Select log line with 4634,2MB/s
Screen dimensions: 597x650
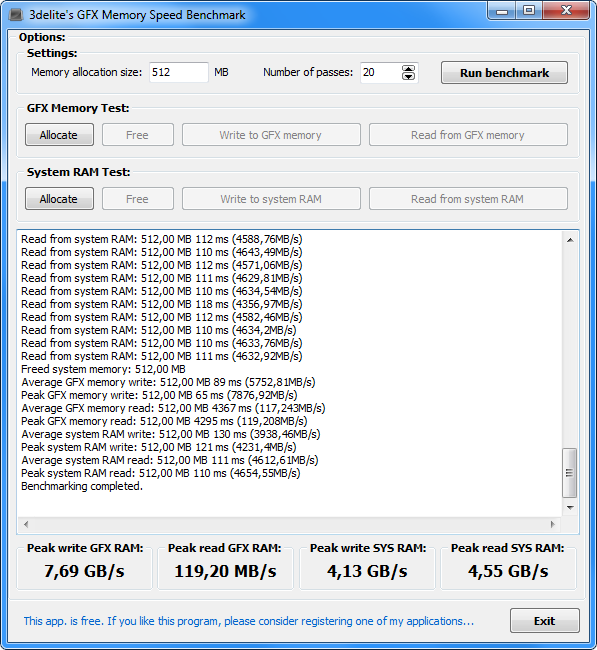click(159, 330)
